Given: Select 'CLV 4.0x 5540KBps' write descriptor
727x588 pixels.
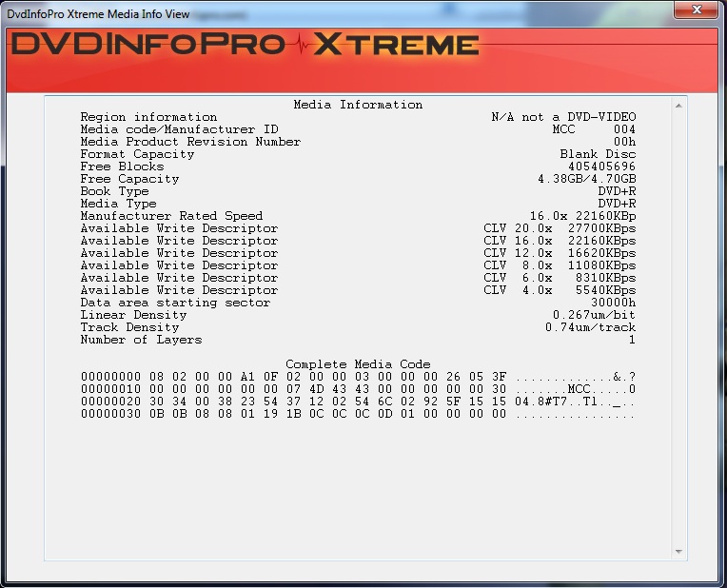Looking at the screenshot, I should click(x=560, y=290).
